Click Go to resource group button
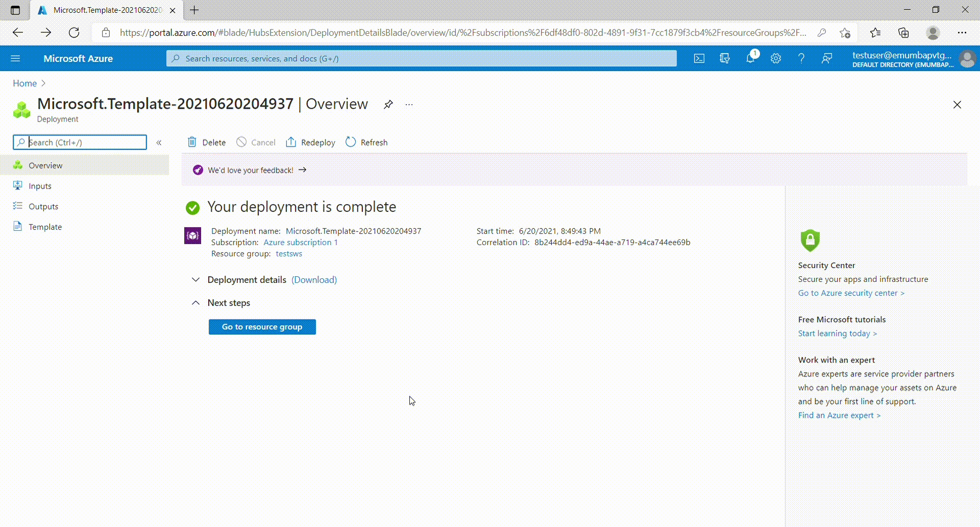 pyautogui.click(x=262, y=327)
